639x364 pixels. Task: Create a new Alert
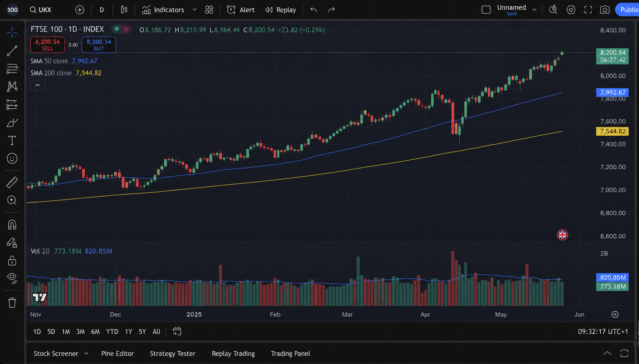[240, 10]
